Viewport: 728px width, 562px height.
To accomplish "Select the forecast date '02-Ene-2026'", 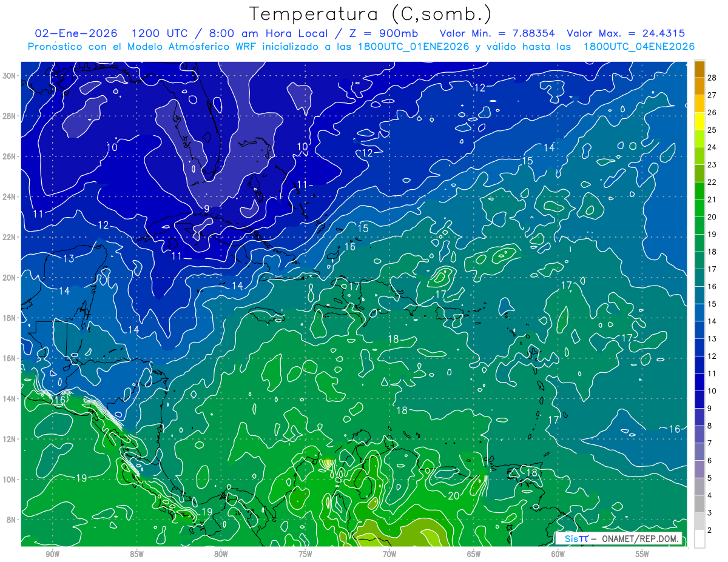I will (x=76, y=33).
